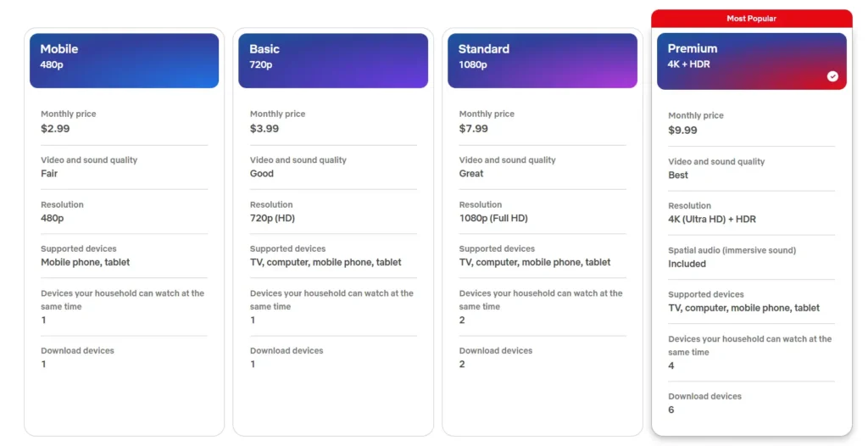Click the Premium plan $9.99 monthly price

682,131
